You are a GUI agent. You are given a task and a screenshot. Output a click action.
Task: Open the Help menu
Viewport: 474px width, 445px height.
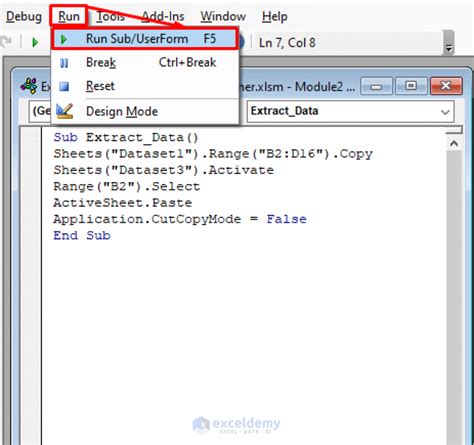click(x=275, y=16)
